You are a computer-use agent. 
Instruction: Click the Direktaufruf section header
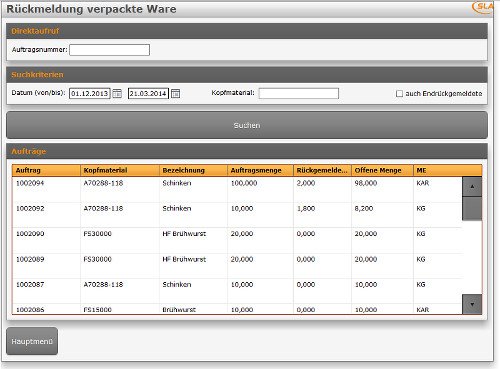tap(247, 31)
